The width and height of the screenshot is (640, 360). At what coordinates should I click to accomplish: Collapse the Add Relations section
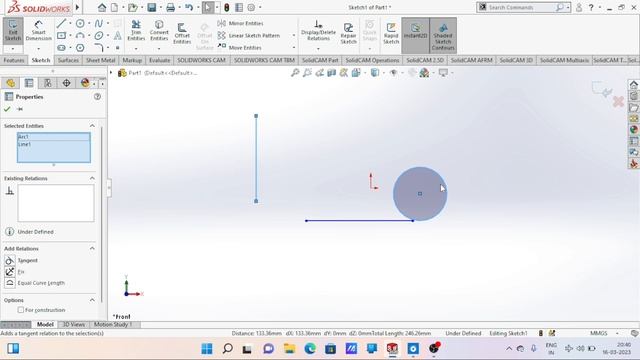pyautogui.click(x=92, y=249)
